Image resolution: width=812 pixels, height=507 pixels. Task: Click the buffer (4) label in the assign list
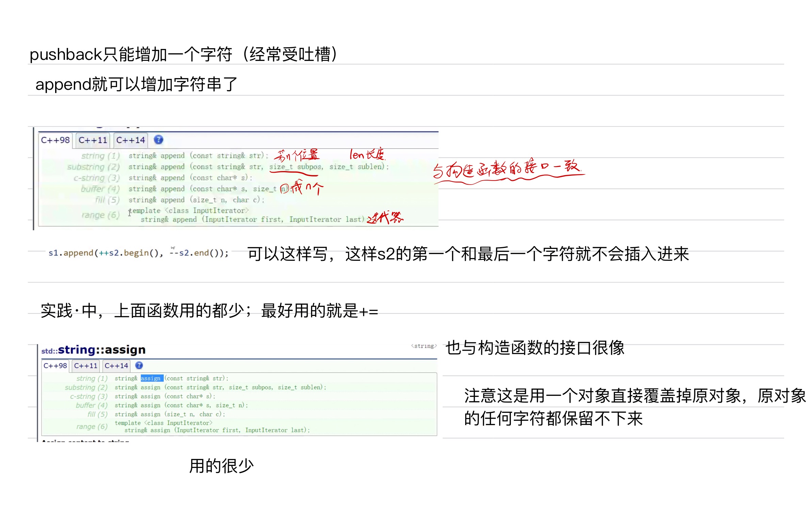tap(92, 405)
